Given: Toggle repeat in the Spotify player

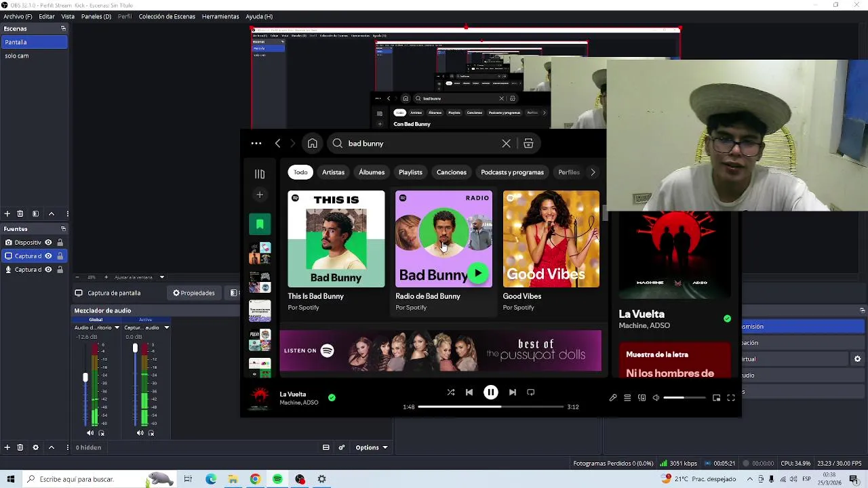Looking at the screenshot, I should click(x=531, y=392).
